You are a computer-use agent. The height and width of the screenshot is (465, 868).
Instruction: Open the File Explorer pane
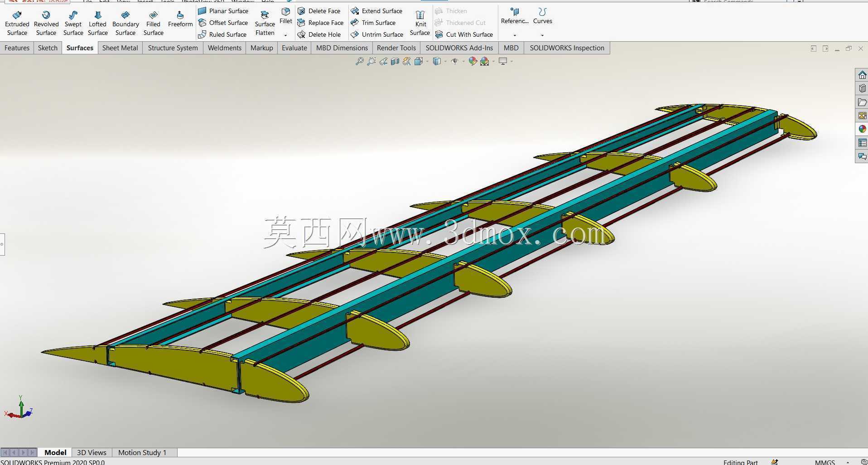862,102
